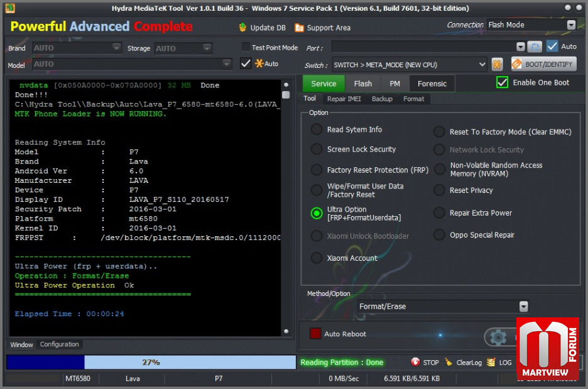Viewport: 588px width, 389px height.
Task: Click Update DB link
Action: click(x=268, y=28)
